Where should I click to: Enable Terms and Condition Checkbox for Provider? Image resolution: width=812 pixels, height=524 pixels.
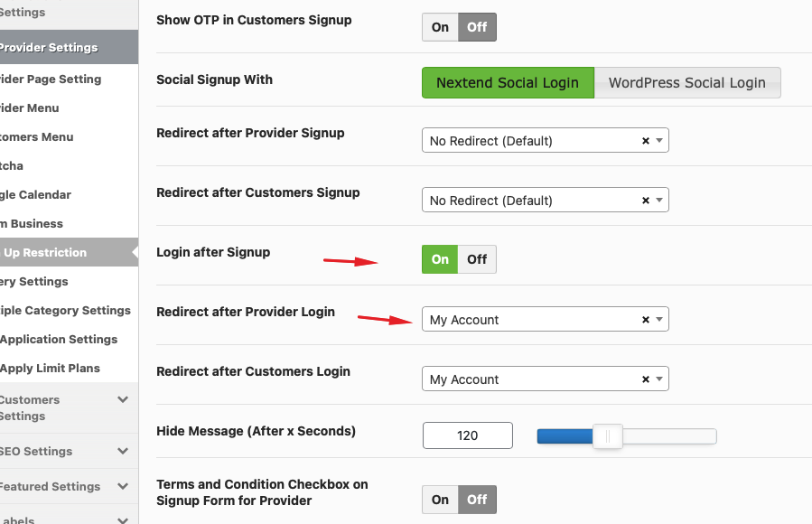pyautogui.click(x=440, y=500)
